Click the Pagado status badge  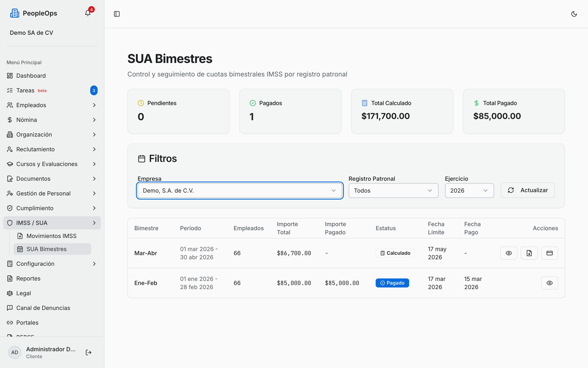pos(392,283)
